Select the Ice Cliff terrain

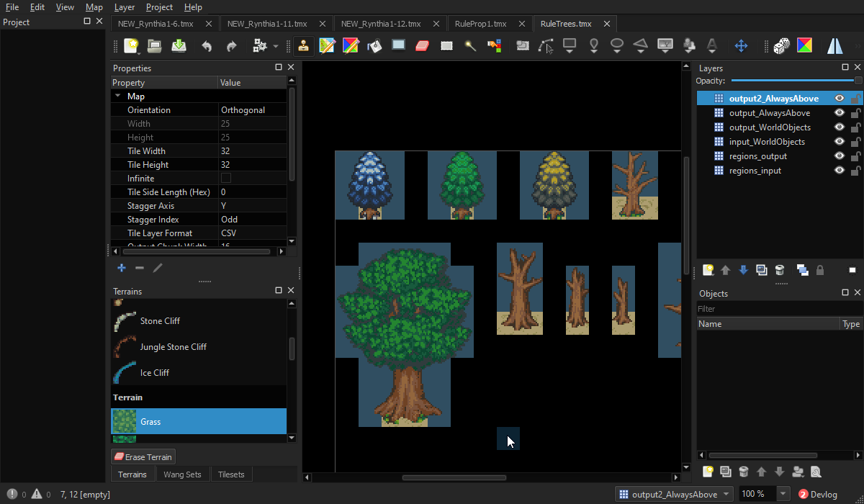[x=199, y=373]
